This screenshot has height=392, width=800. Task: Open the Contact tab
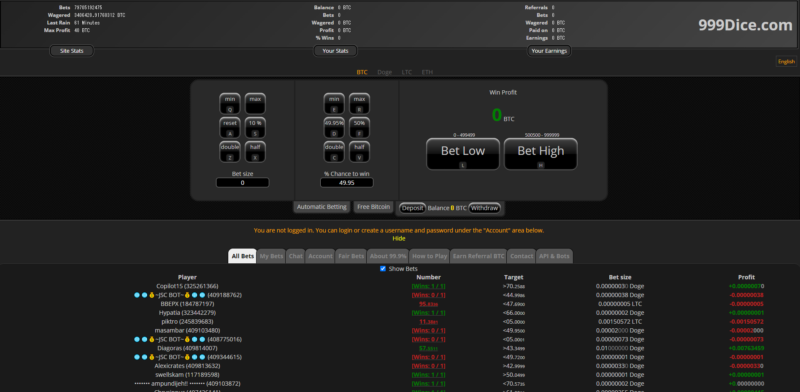tap(521, 256)
